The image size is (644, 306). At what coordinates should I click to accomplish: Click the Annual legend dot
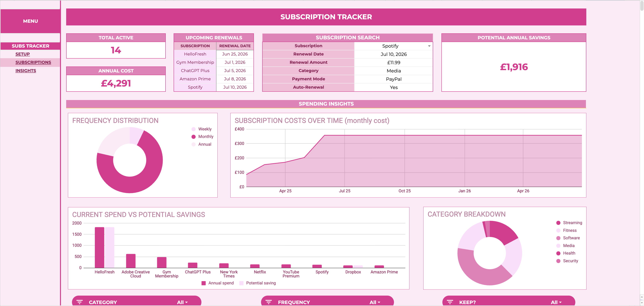(x=194, y=144)
